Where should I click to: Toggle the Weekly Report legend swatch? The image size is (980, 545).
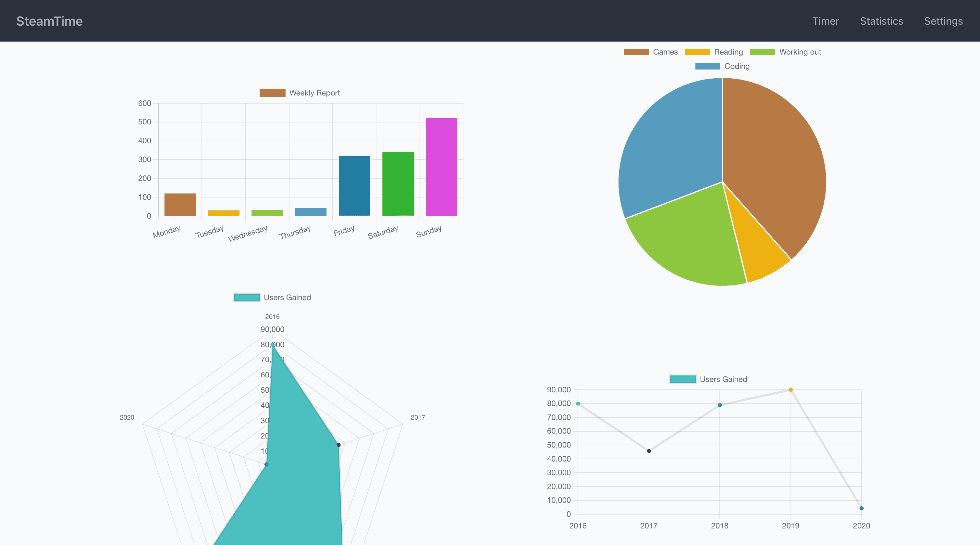click(x=272, y=93)
